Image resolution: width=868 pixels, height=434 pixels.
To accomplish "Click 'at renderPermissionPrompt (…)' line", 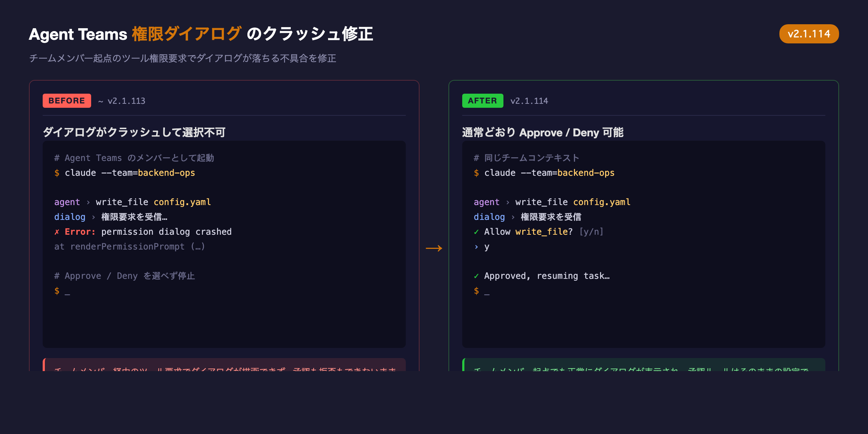I will (129, 247).
